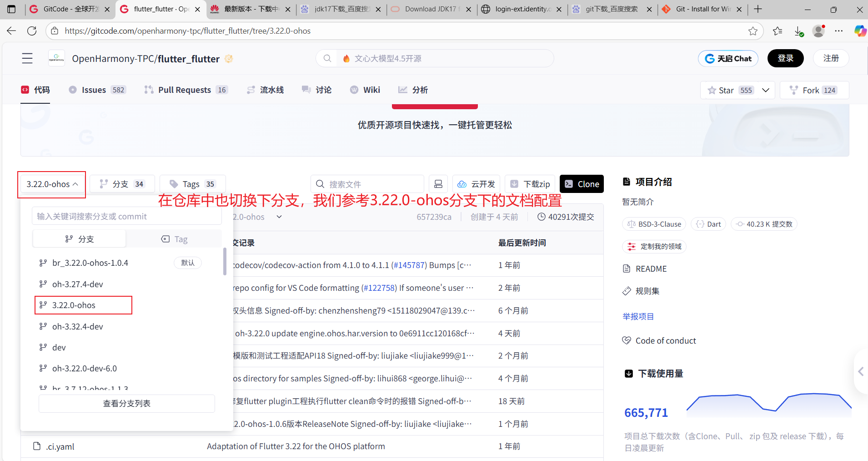Expand the chevron next to 2.0-ohos path
This screenshot has height=461, width=868.
tap(279, 217)
